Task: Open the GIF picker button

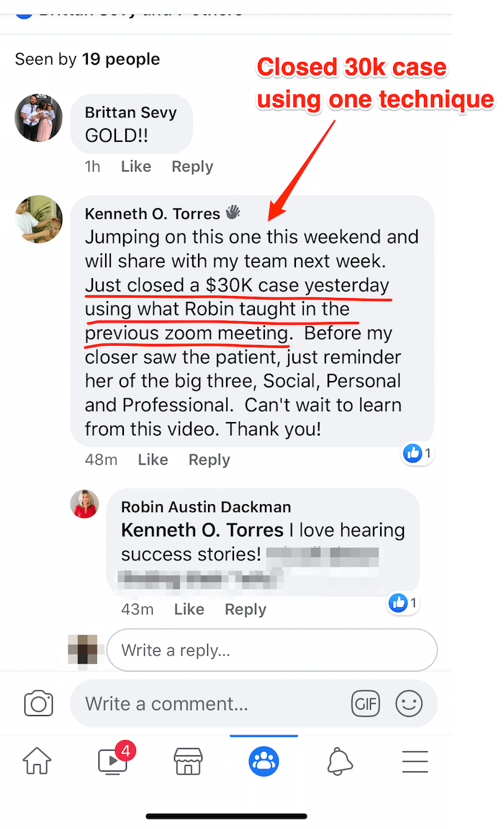Action: (x=366, y=704)
